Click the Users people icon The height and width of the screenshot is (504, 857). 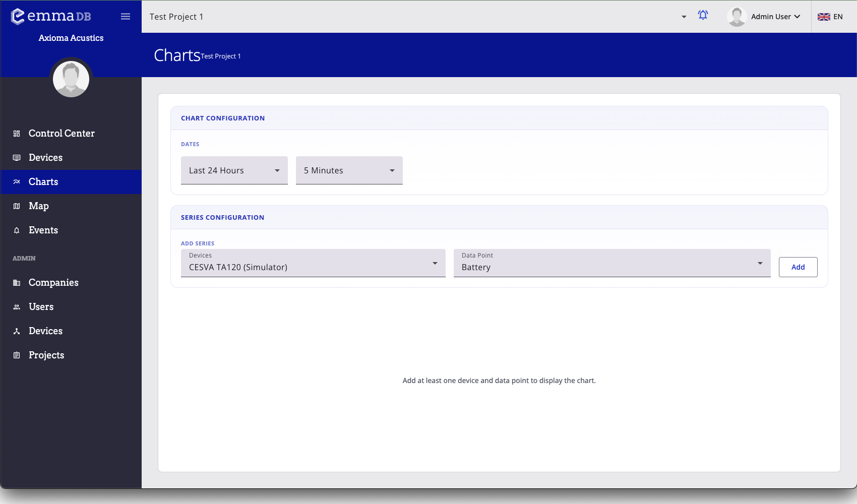(17, 307)
